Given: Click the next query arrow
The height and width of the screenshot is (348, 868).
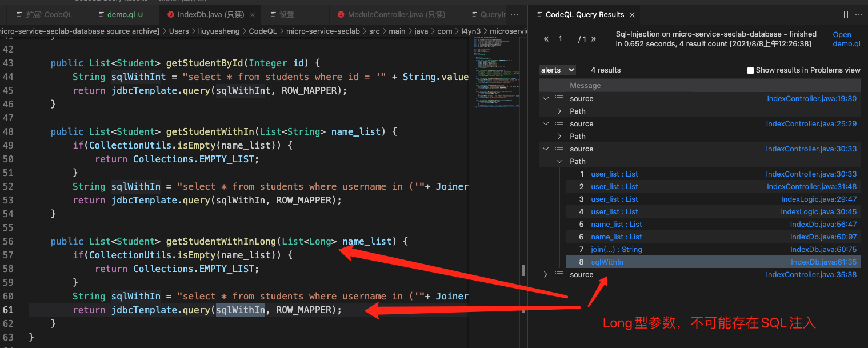Looking at the screenshot, I should (x=593, y=39).
